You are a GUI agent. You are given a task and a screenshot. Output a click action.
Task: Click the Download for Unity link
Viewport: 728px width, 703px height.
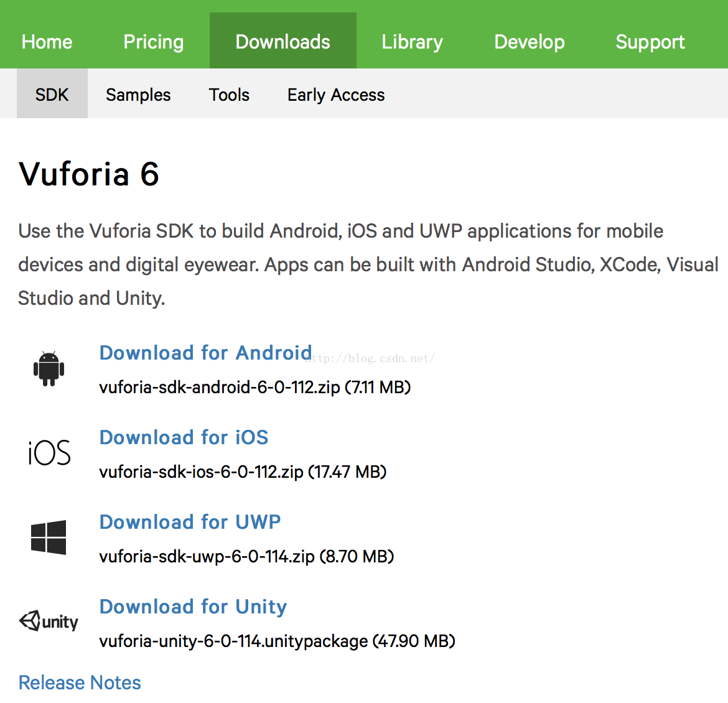pos(193,607)
